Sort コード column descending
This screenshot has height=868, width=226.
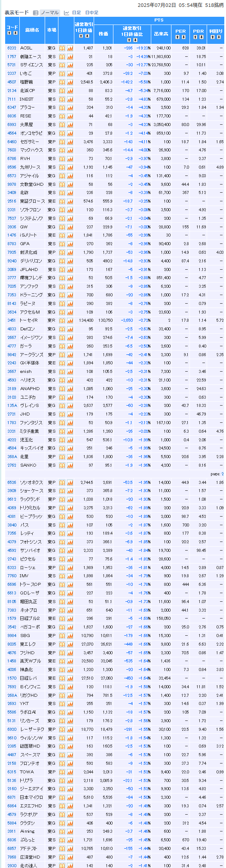point(15,33)
